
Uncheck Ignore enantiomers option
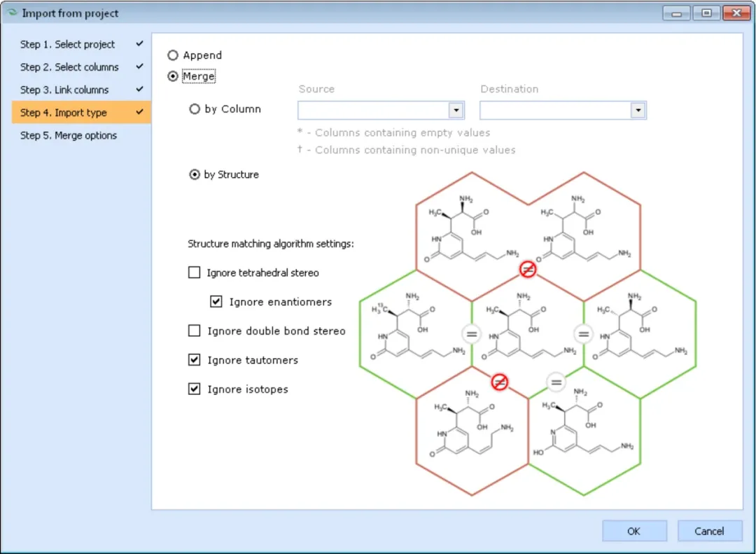click(x=216, y=302)
